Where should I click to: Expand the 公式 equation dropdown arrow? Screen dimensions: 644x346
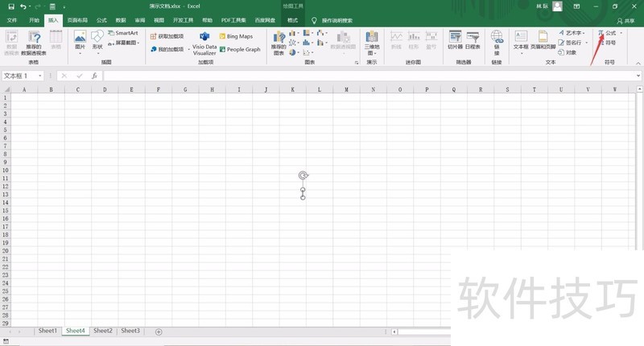621,33
